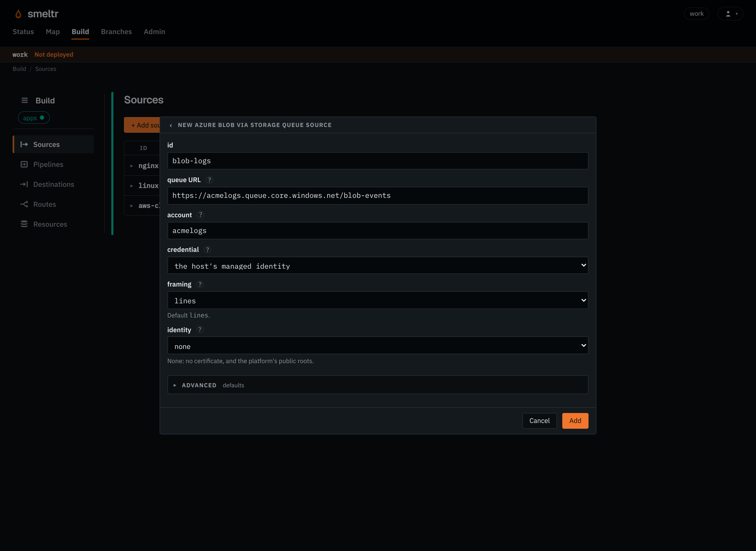The height and width of the screenshot is (551, 756).
Task: Open the Status tab
Action: click(23, 32)
